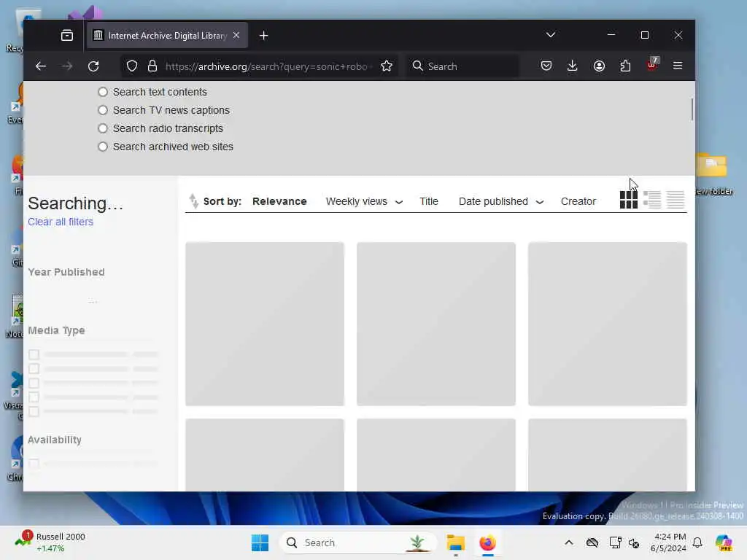
Task: Open the New folder desktop icon
Action: 713,174
